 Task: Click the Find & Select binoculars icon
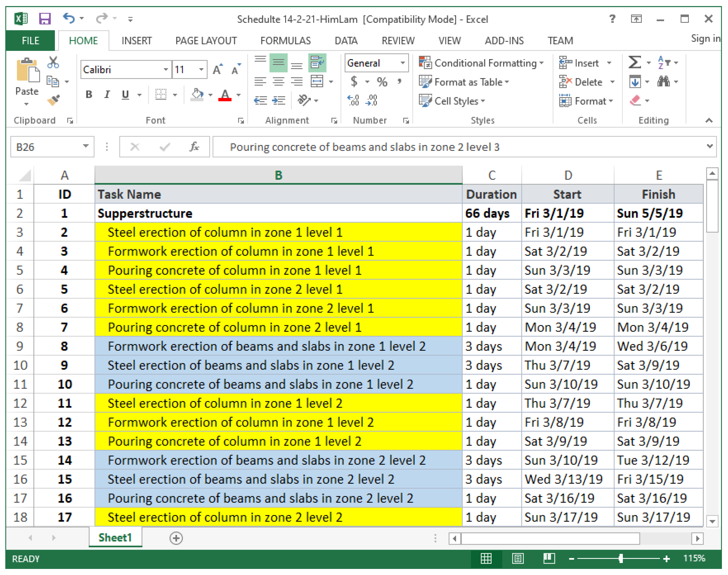pos(663,81)
